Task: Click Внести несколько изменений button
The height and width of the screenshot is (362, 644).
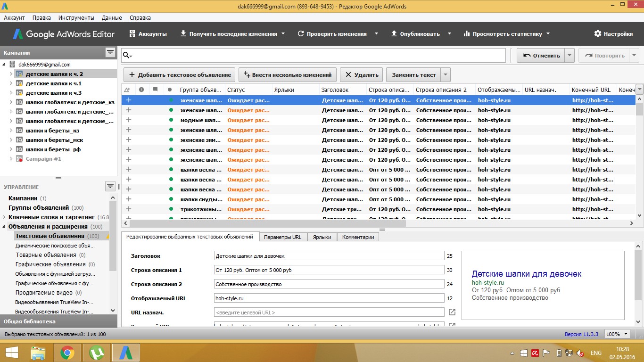Action: [x=288, y=74]
